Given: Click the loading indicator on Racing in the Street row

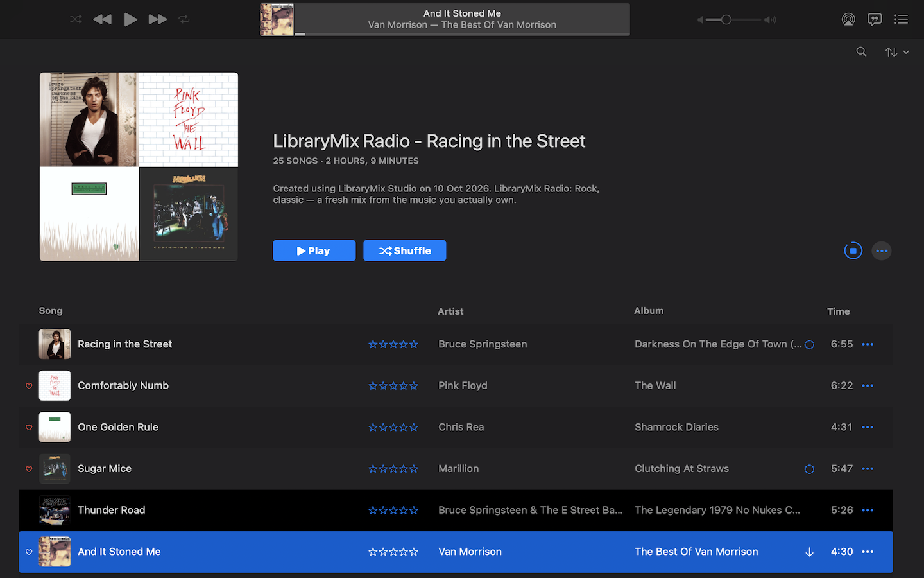Looking at the screenshot, I should click(x=809, y=345).
